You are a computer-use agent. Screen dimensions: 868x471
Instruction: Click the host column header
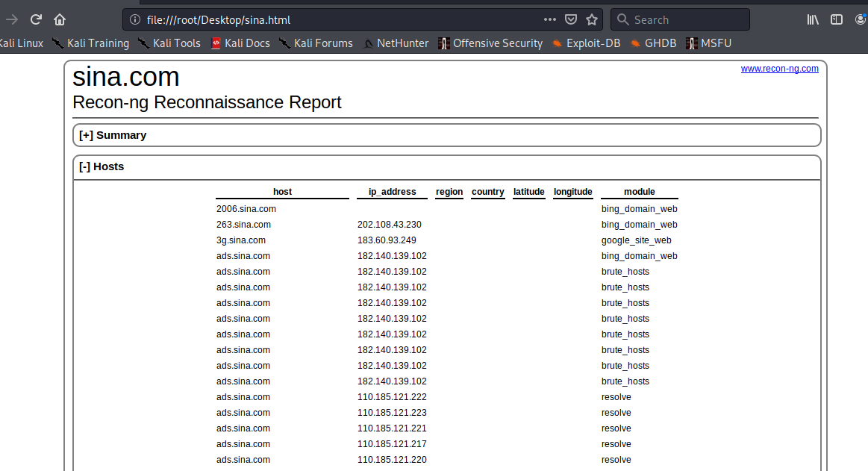pyautogui.click(x=282, y=192)
